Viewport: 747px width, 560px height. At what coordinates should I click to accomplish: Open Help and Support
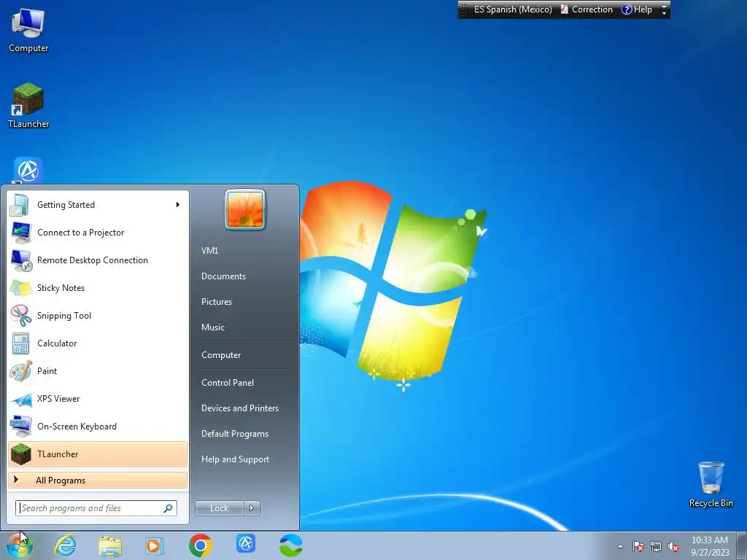(236, 459)
